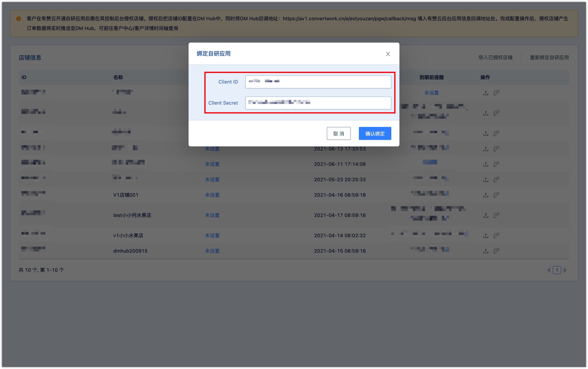Click 未设置 link in 2021-06-11 17:14:08 row

coord(212,164)
